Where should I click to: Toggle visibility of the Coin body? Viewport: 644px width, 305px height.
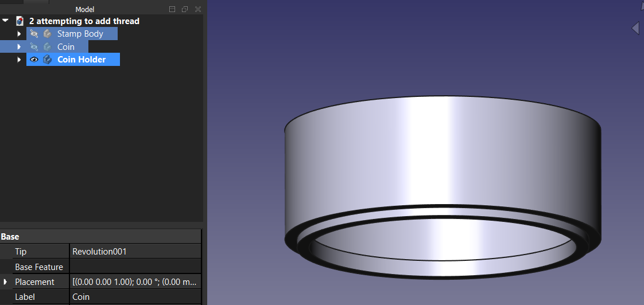point(34,47)
